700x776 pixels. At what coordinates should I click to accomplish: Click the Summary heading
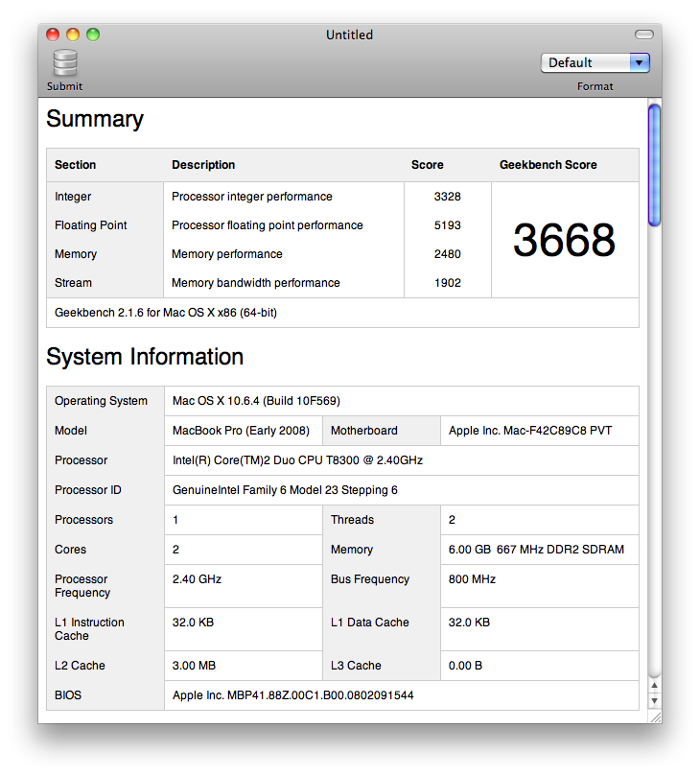pyautogui.click(x=95, y=119)
